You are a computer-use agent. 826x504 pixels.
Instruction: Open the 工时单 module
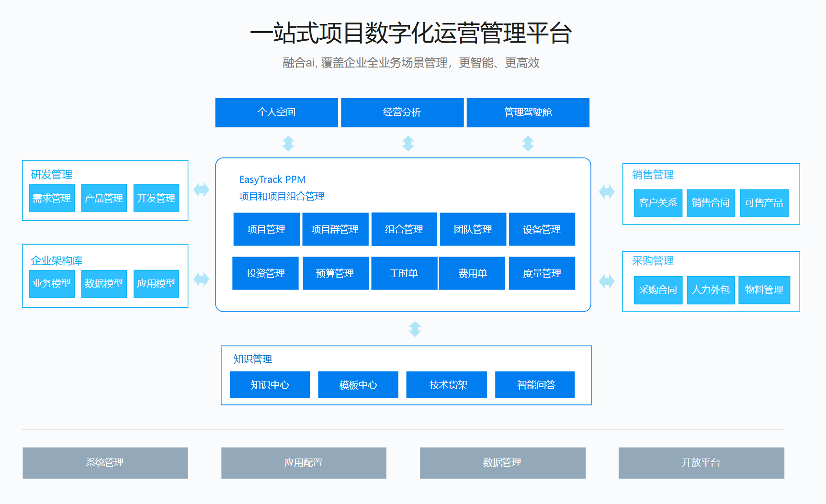(x=404, y=273)
